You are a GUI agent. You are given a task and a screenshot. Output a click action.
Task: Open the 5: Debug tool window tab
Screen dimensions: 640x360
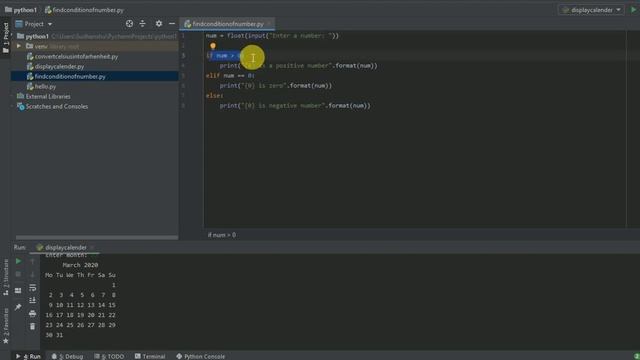pos(67,356)
